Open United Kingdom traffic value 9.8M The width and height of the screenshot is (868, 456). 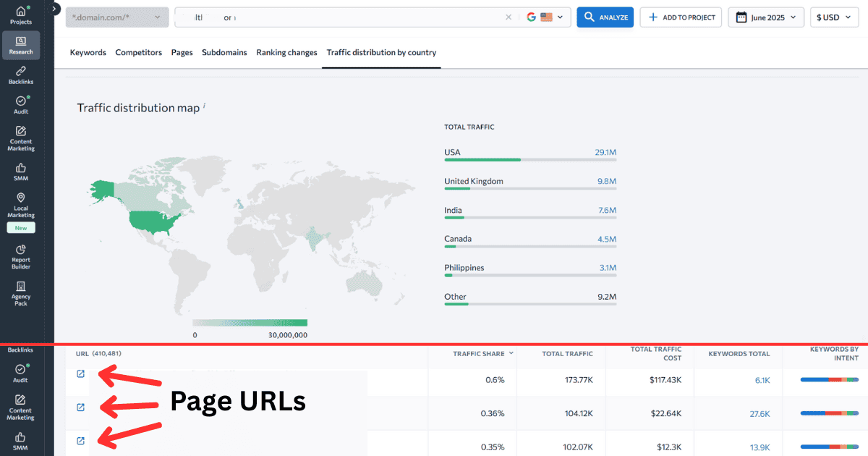click(x=608, y=182)
